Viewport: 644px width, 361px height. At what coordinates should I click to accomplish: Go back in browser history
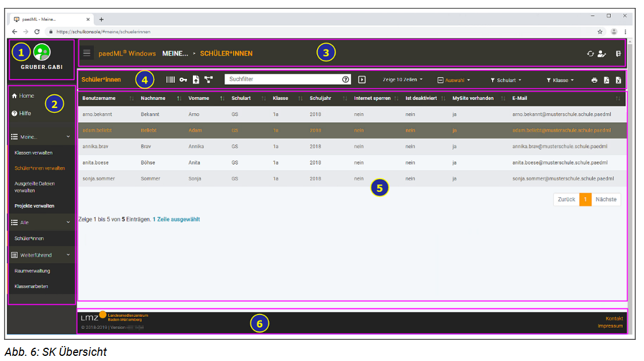15,32
